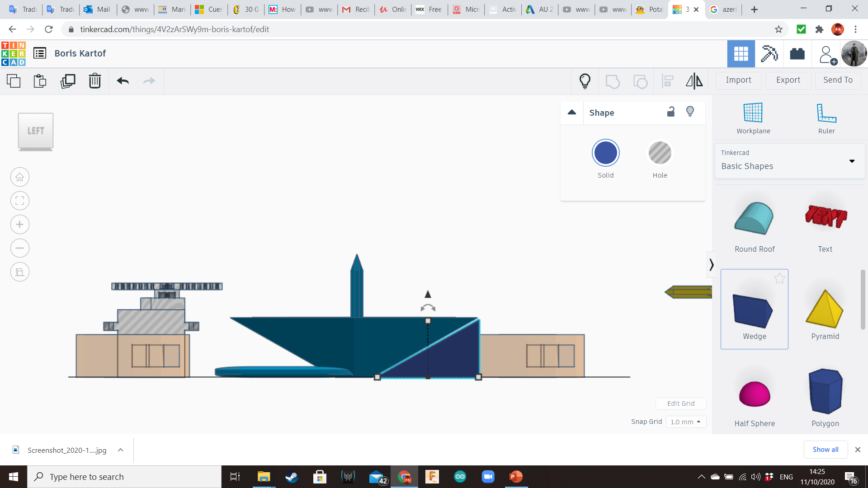868x488 pixels.
Task: Set shape to Hole
Action: pyautogui.click(x=660, y=153)
